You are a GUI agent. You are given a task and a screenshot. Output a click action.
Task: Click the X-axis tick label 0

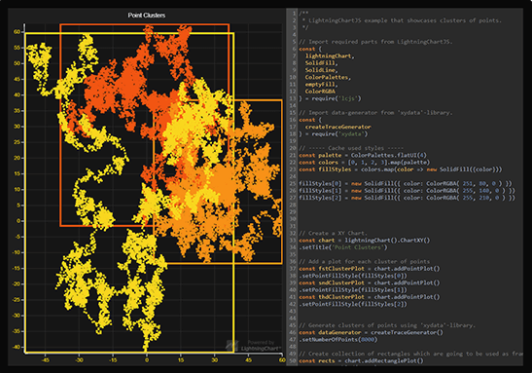click(147, 360)
